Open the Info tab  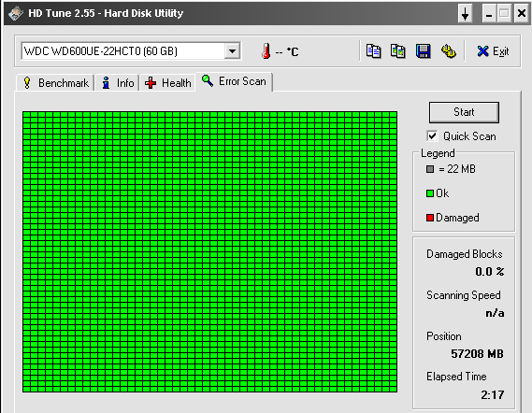[118, 83]
